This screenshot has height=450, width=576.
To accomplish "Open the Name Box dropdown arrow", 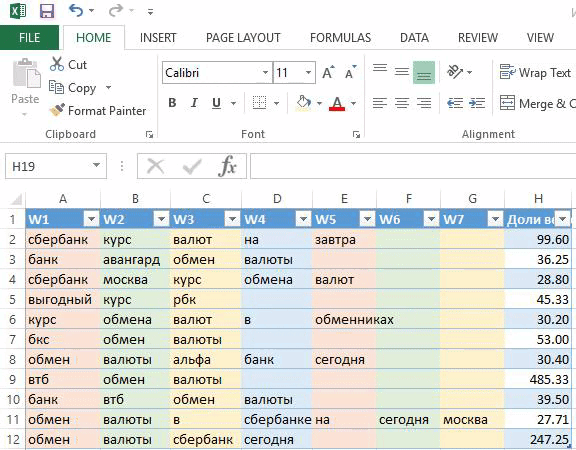I will (97, 165).
